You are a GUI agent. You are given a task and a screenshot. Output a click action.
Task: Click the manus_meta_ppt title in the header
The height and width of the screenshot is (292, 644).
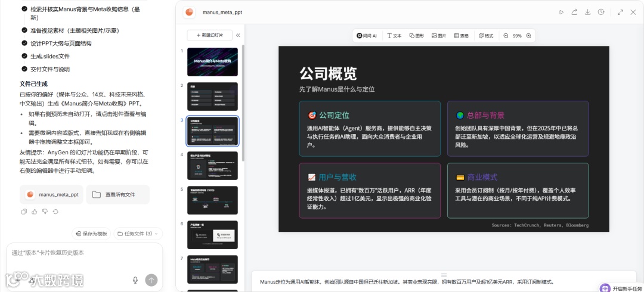(x=222, y=13)
